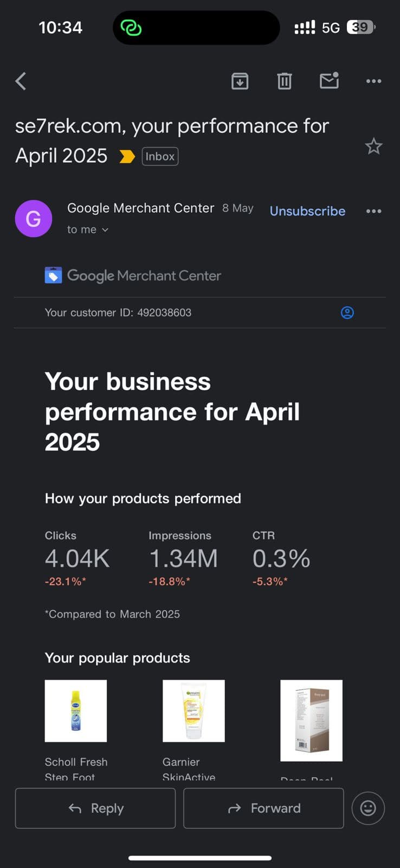Open Garnier SkinActive product image
Image resolution: width=400 pixels, height=868 pixels.
pos(193,711)
